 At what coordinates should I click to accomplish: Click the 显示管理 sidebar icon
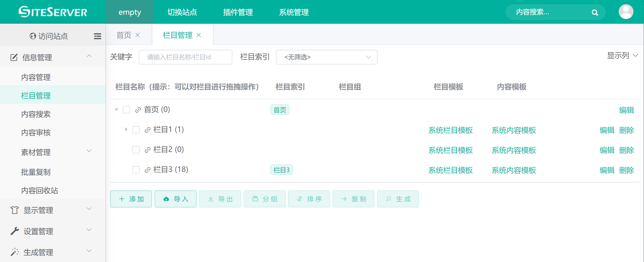[14, 210]
